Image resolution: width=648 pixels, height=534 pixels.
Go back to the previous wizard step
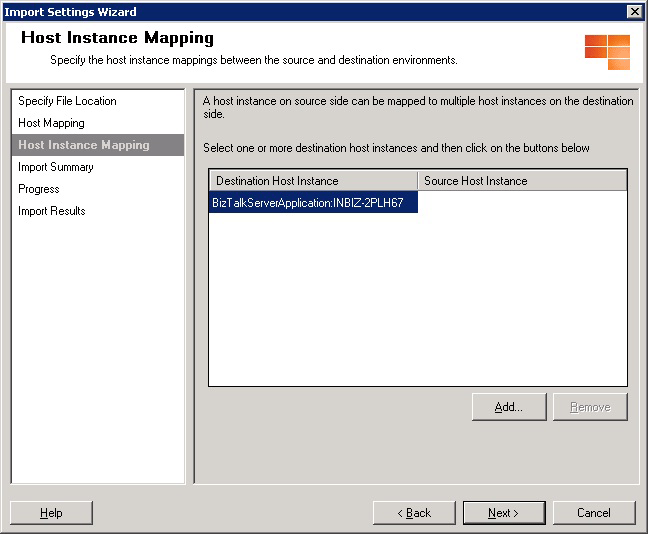tap(414, 513)
